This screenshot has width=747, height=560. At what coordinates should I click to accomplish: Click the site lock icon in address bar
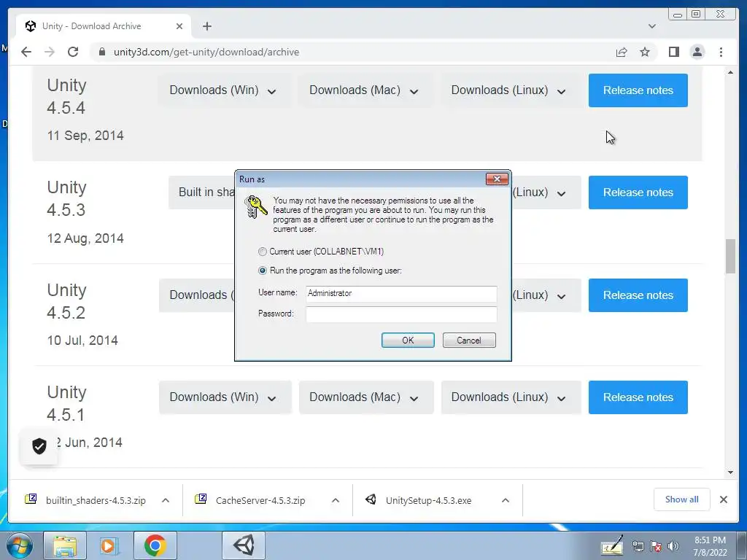(x=101, y=52)
